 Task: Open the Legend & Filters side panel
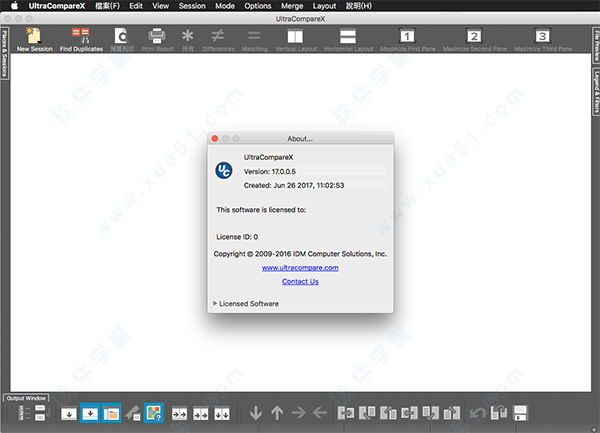pos(596,91)
